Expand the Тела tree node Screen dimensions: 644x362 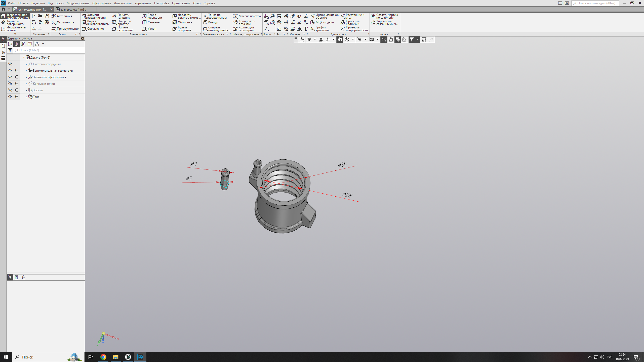click(26, 97)
